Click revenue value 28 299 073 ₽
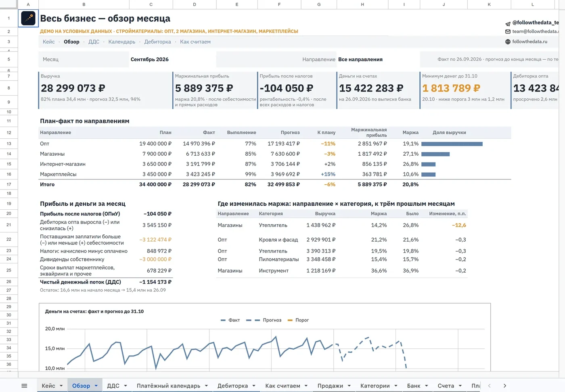This screenshot has height=392, width=565. (x=73, y=88)
